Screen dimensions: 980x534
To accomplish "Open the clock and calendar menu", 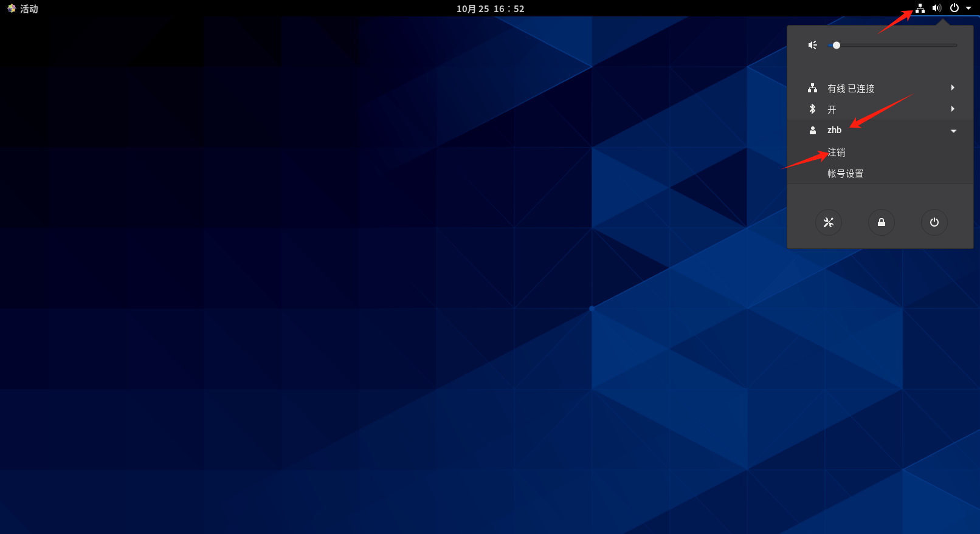I will [x=490, y=9].
